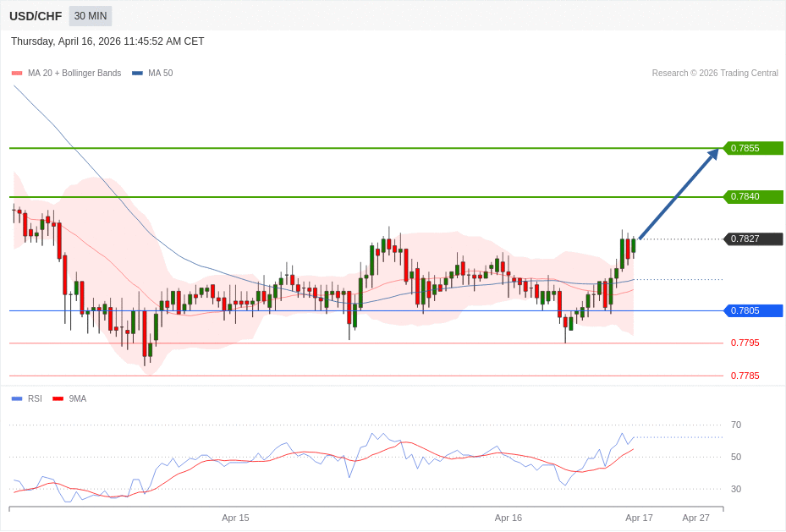Click the Apr 15 date axis label
The height and width of the screenshot is (532, 786).
point(235,518)
